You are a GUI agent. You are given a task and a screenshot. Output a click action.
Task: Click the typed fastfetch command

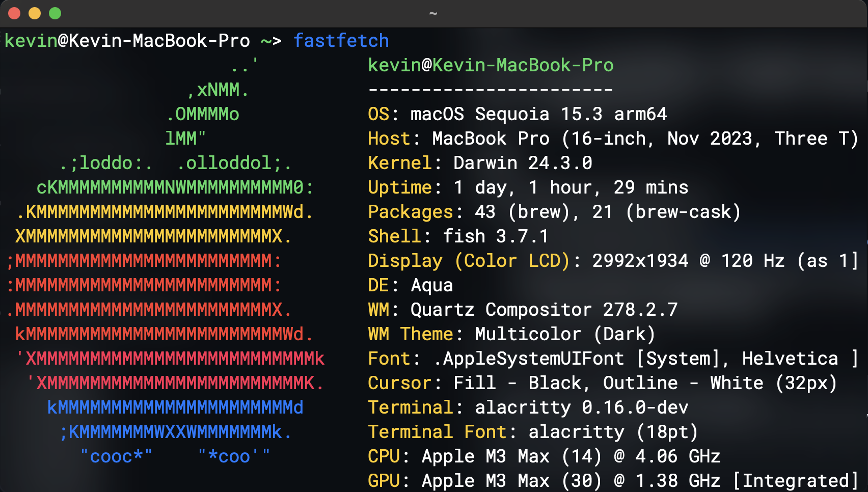coord(341,41)
